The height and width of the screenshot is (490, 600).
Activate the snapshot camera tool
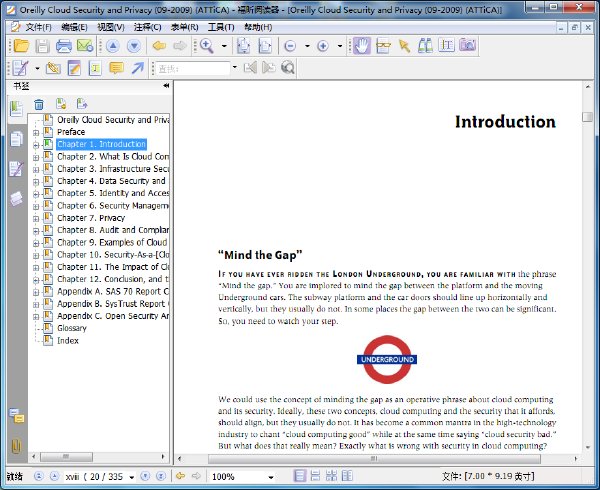(468, 45)
